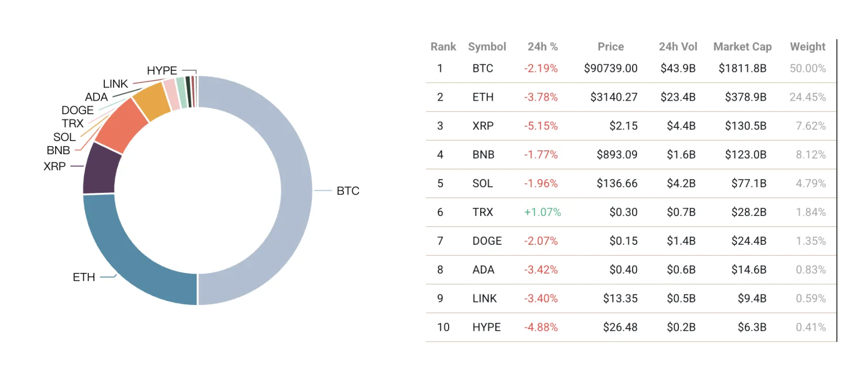Image resolution: width=868 pixels, height=381 pixels.
Task: Click the HYPE label above the donut chart
Action: pyautogui.click(x=162, y=70)
